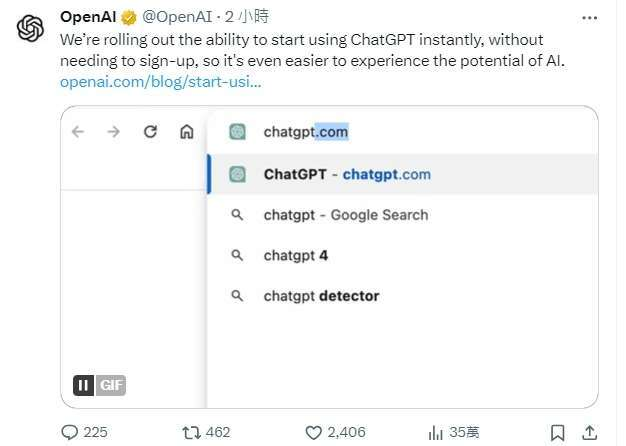Click the chatgpt.com address bar field
Image resolution: width=626 pixels, height=446 pixels.
pyautogui.click(x=400, y=132)
